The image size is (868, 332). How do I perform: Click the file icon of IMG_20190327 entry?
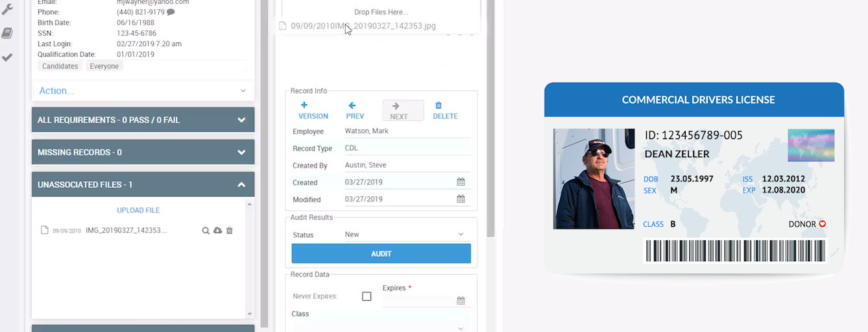[x=44, y=231]
